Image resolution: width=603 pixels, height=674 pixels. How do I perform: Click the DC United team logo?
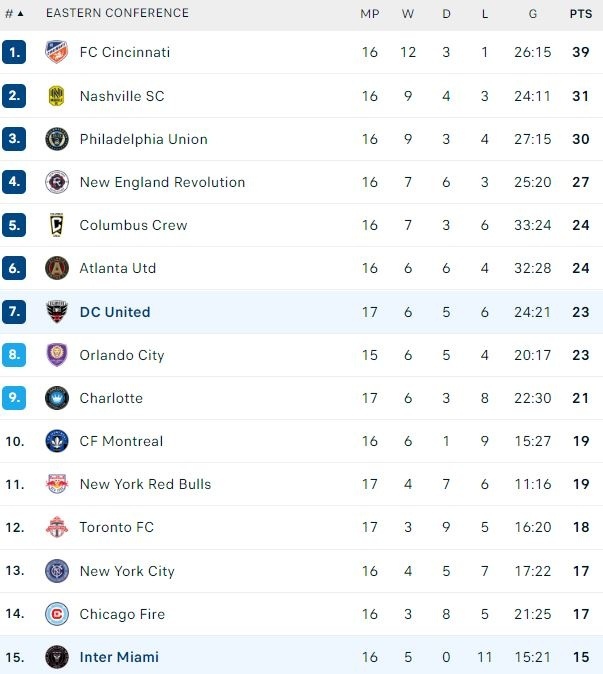coord(56,312)
